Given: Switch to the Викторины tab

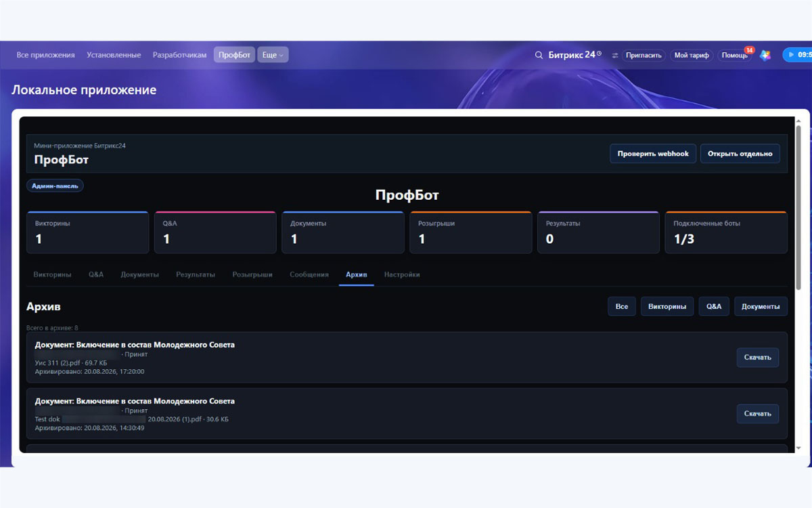Looking at the screenshot, I should point(52,274).
